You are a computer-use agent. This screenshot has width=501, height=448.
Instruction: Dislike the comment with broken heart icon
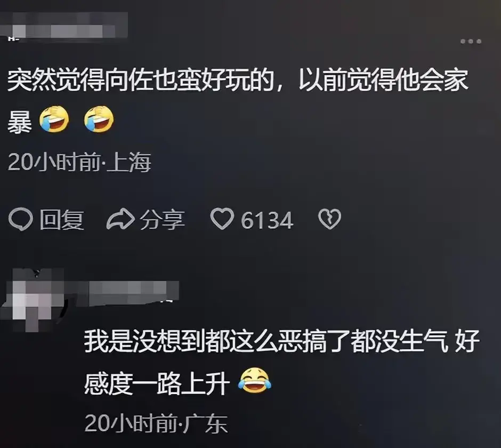[x=330, y=219]
